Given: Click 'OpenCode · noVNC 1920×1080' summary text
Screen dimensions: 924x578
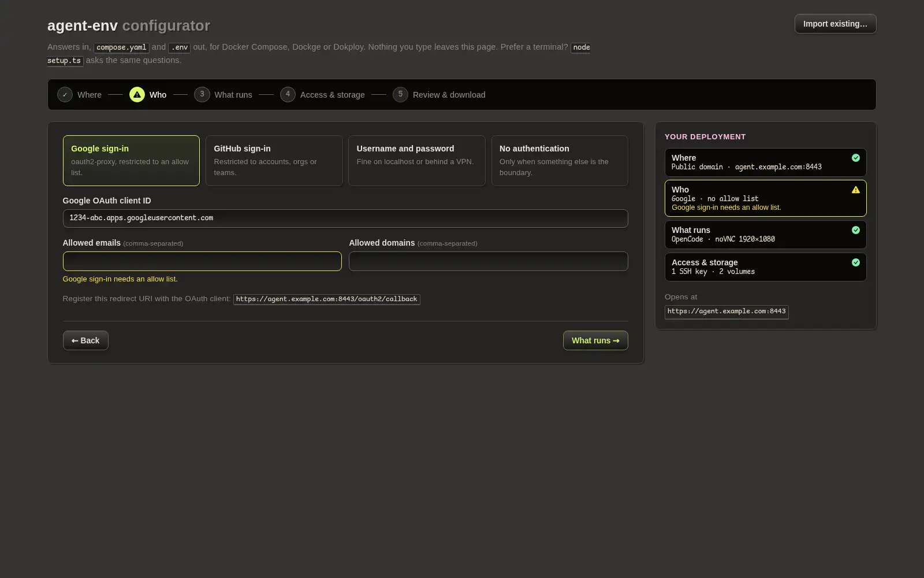Looking at the screenshot, I should (x=723, y=239).
